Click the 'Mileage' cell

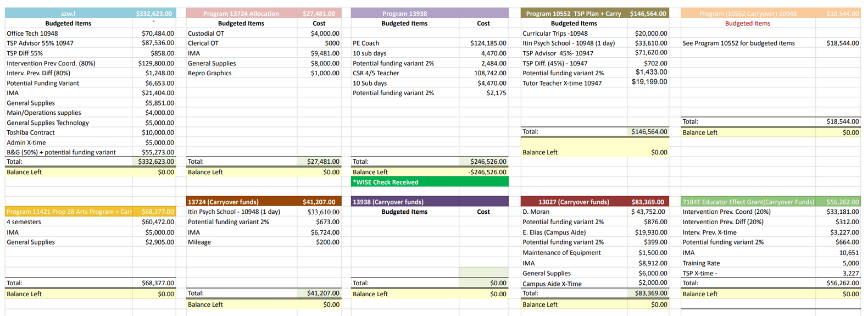(x=241, y=242)
